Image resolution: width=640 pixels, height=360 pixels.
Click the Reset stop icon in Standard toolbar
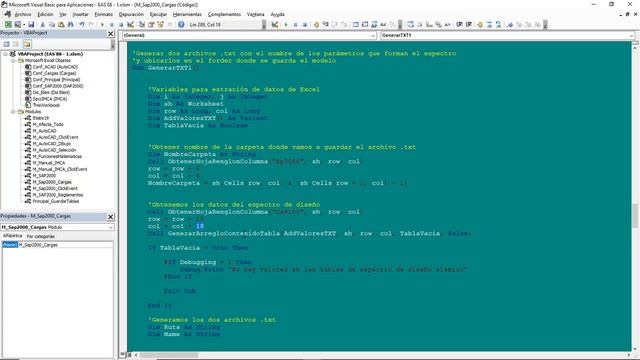coord(121,24)
